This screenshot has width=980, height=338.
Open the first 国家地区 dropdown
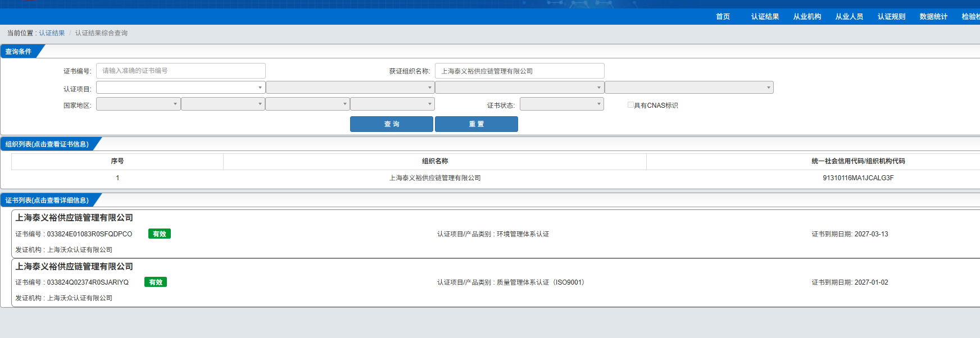point(138,104)
